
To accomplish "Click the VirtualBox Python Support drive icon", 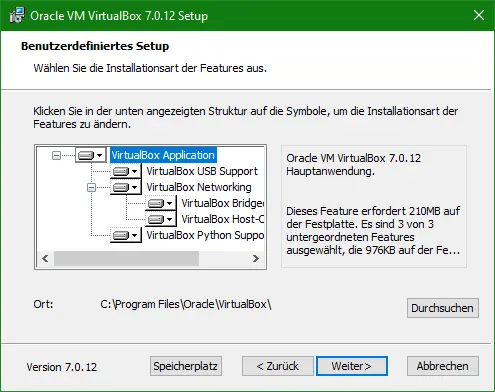I will pos(126,235).
